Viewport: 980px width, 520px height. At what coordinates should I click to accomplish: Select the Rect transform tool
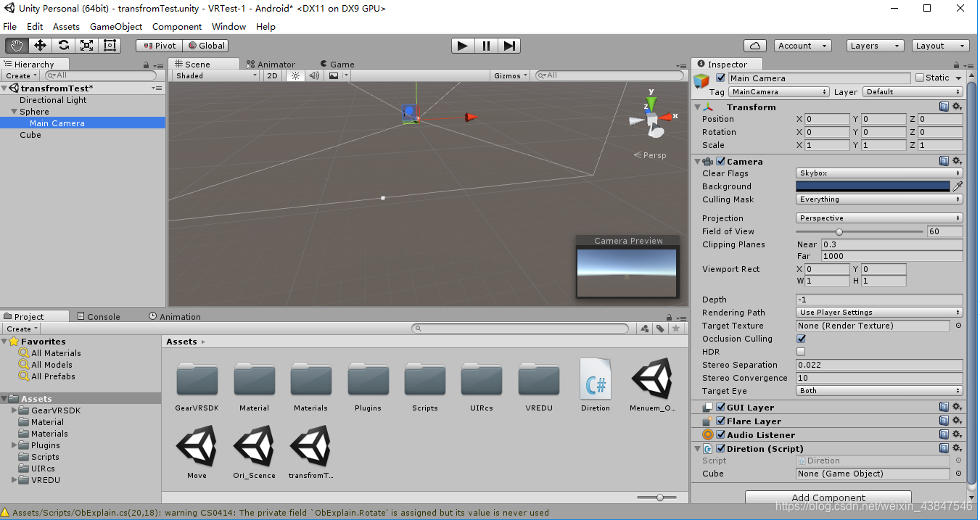pos(110,46)
